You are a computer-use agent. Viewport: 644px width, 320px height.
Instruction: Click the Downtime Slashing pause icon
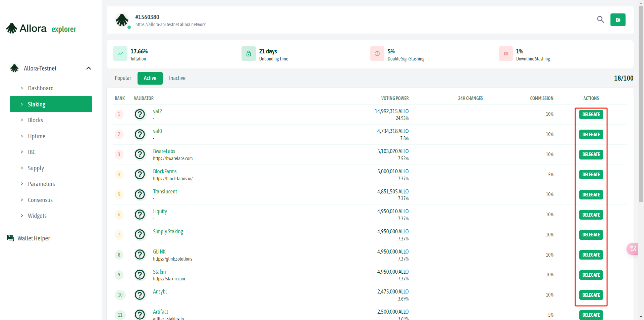pos(506,54)
